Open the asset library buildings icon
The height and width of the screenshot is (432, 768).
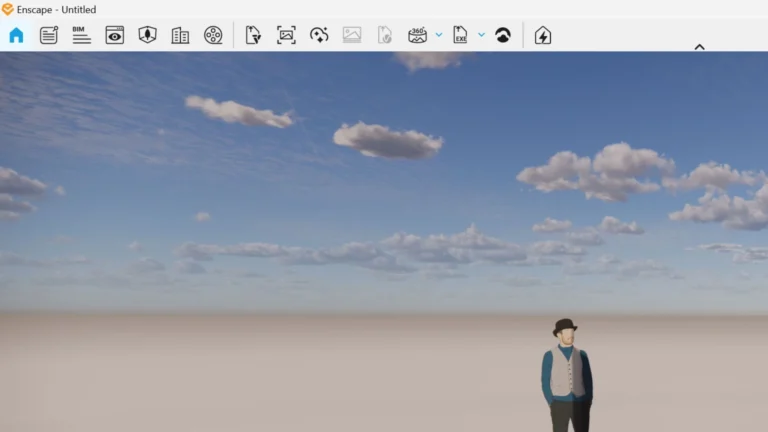(x=180, y=35)
